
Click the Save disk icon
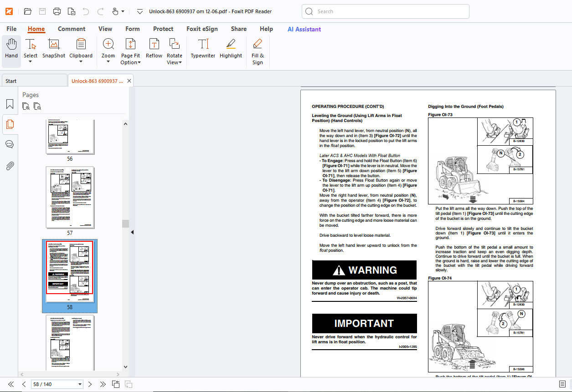click(x=42, y=11)
